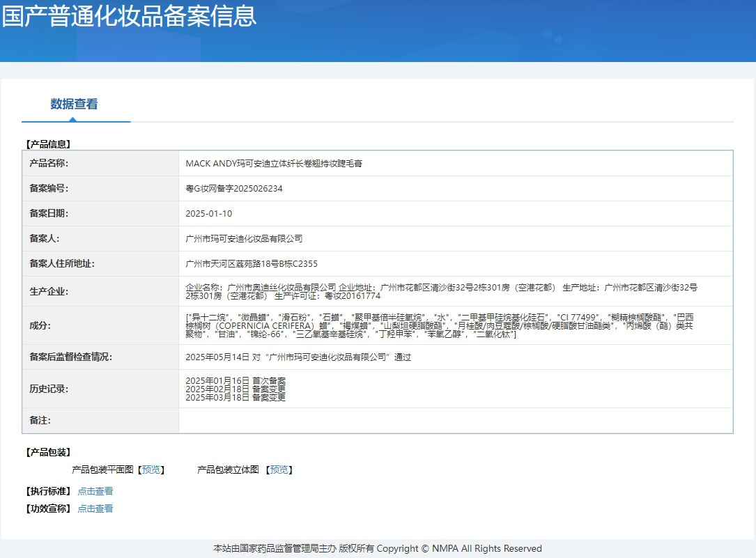This screenshot has height=558, width=756.
Task: Select address 广州市天河区荔苑路18号B栋C2355
Action: [252, 263]
